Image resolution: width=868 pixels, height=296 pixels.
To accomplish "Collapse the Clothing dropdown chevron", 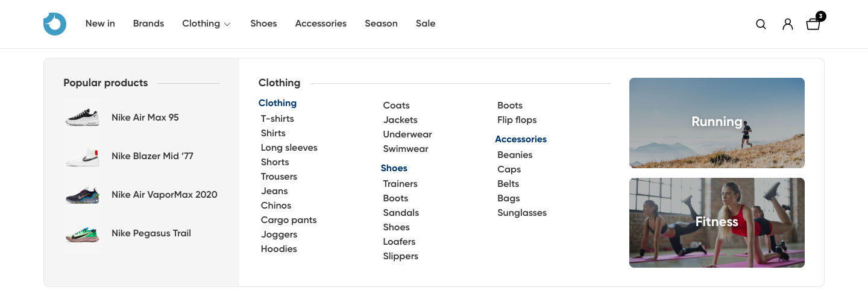I will (227, 25).
